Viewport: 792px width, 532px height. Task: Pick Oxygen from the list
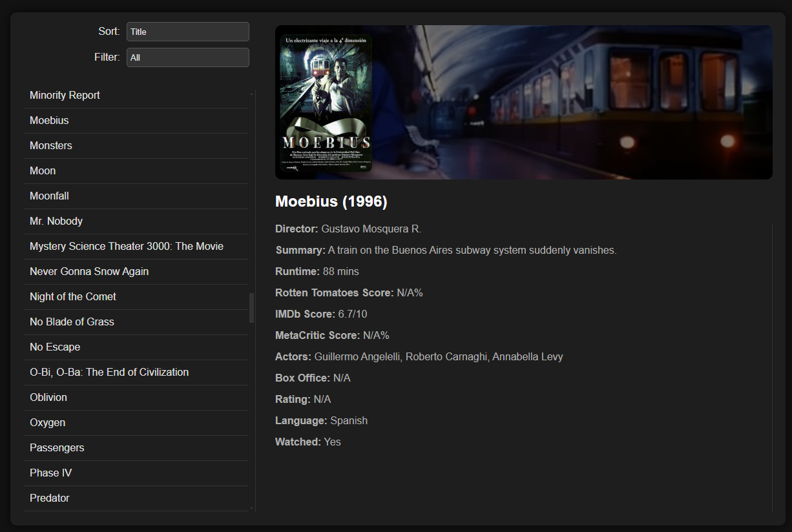(136, 423)
